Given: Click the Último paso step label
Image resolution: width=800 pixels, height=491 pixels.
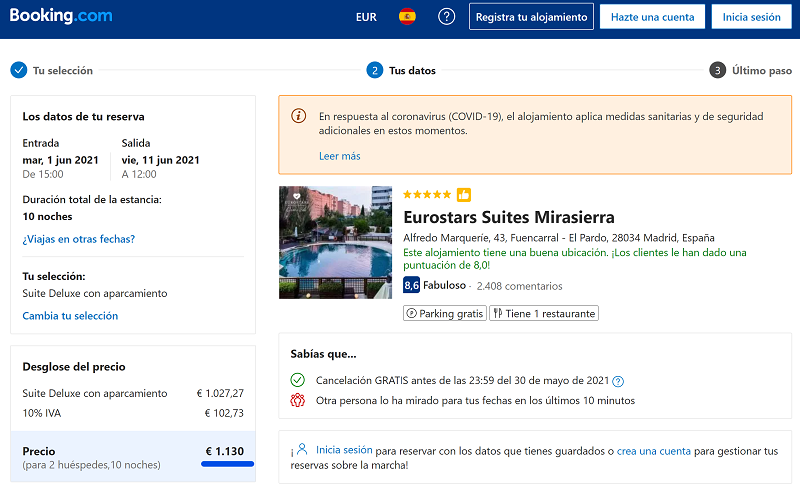Looking at the screenshot, I should 762,70.
